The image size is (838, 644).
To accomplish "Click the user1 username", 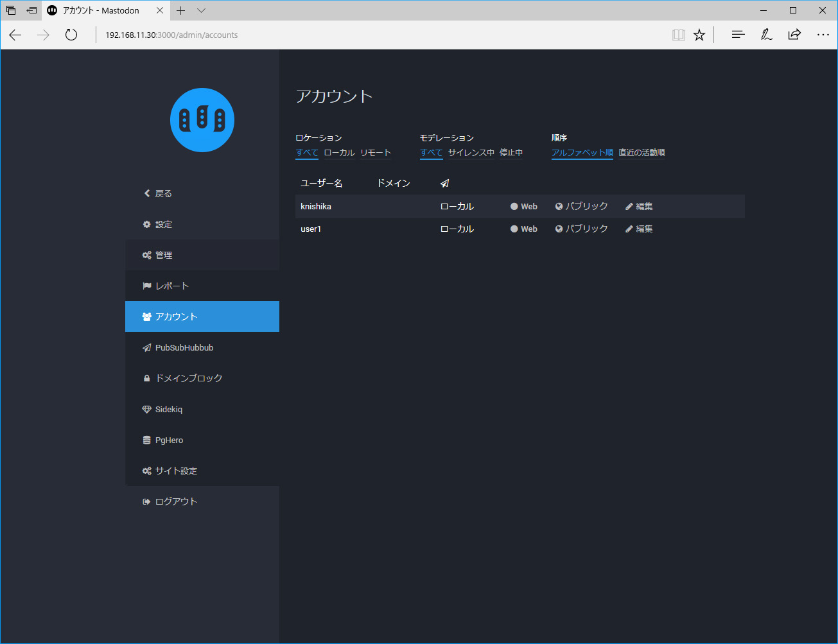I will [x=311, y=229].
